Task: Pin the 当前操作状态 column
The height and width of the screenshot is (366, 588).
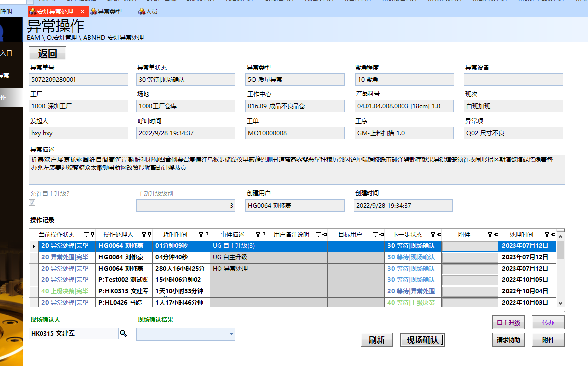Action: [x=92, y=235]
